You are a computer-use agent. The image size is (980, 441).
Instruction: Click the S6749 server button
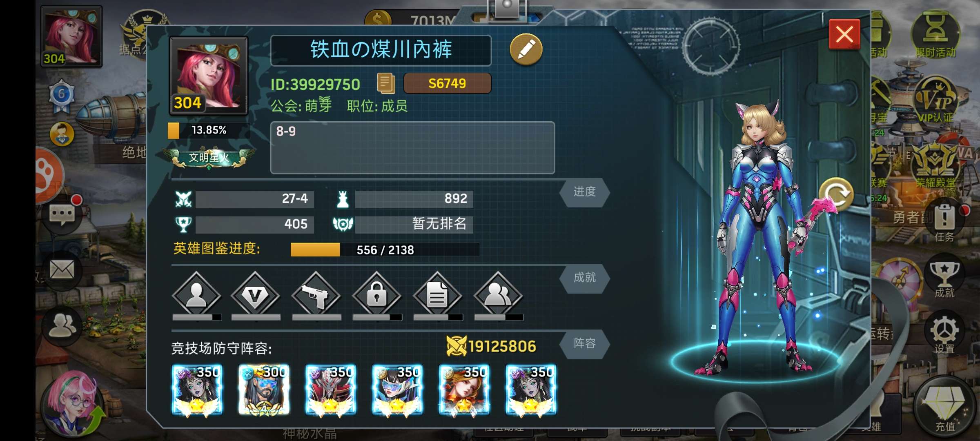click(447, 83)
